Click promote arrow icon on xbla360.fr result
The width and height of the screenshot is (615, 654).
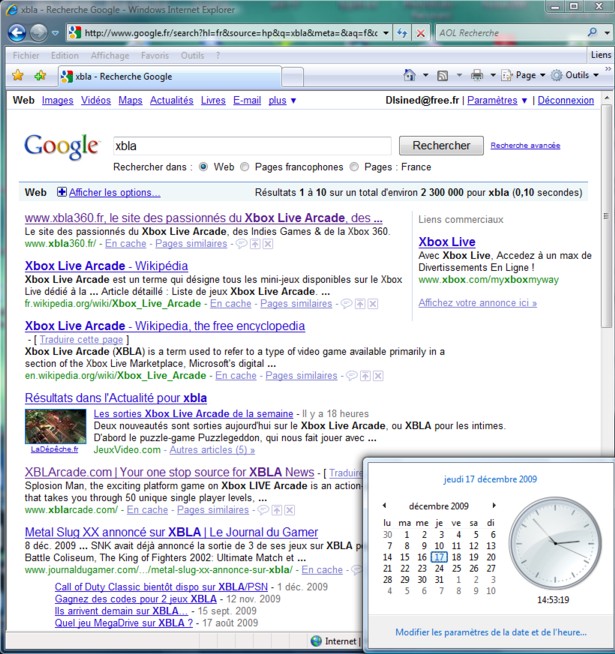(255, 244)
